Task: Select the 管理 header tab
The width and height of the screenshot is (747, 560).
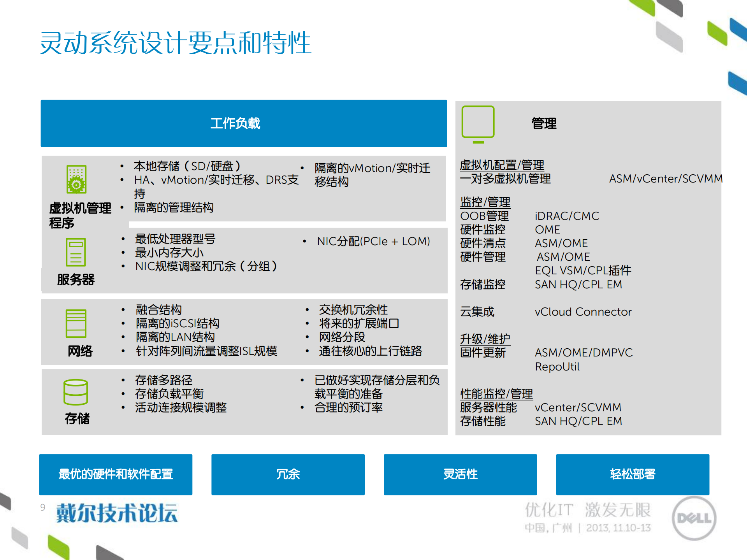Action: [544, 123]
